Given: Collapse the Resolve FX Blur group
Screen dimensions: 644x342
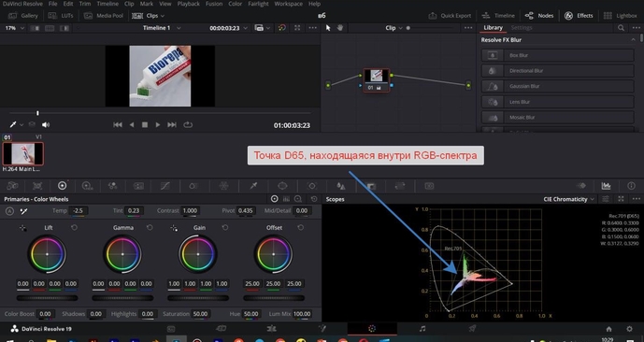Looking at the screenshot, I should pyautogui.click(x=633, y=40).
